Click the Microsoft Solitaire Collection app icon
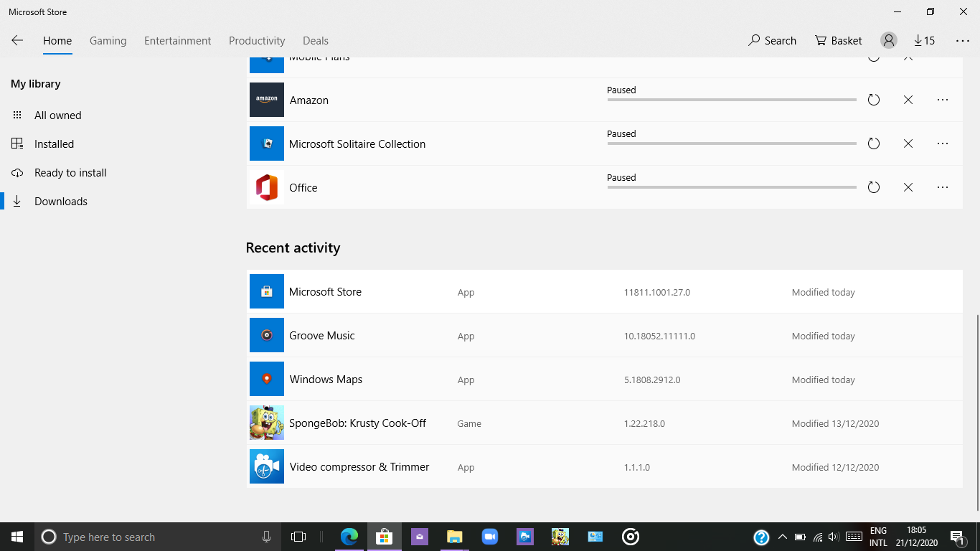 (267, 143)
